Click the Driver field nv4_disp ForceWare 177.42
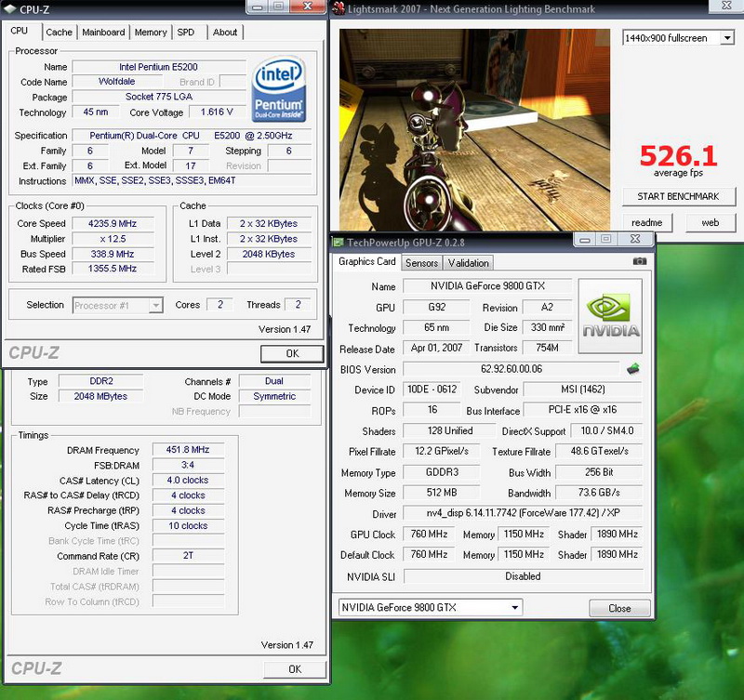Viewport: 744px width, 700px height. point(523,512)
